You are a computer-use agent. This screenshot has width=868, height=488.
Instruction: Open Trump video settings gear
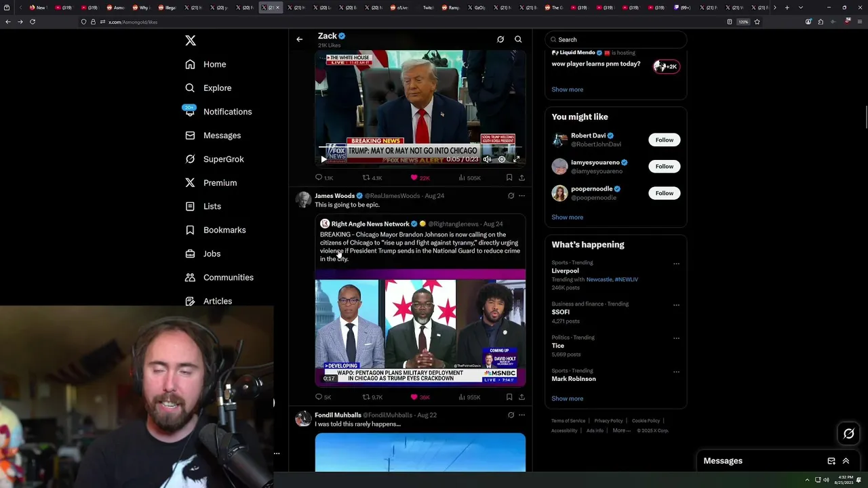click(502, 159)
